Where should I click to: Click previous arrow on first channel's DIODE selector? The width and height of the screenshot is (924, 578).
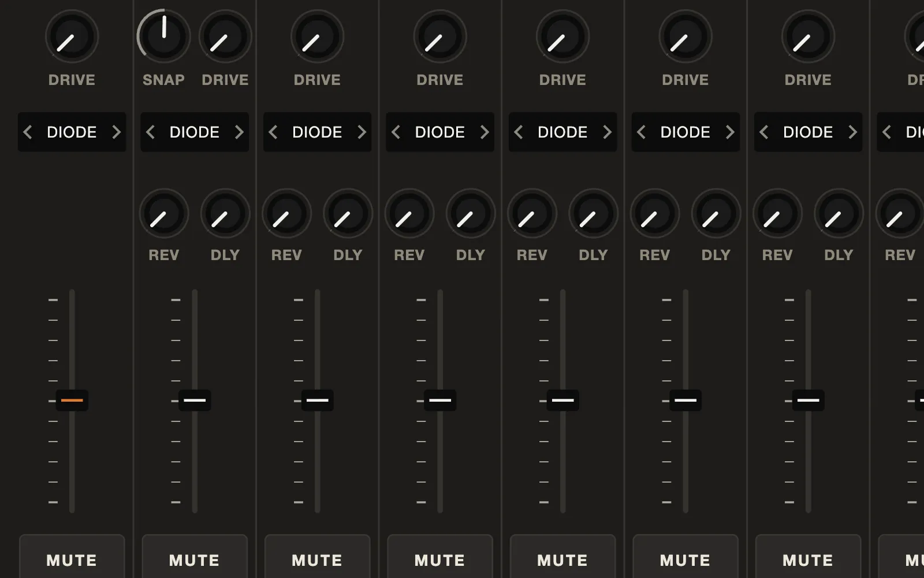(27, 132)
